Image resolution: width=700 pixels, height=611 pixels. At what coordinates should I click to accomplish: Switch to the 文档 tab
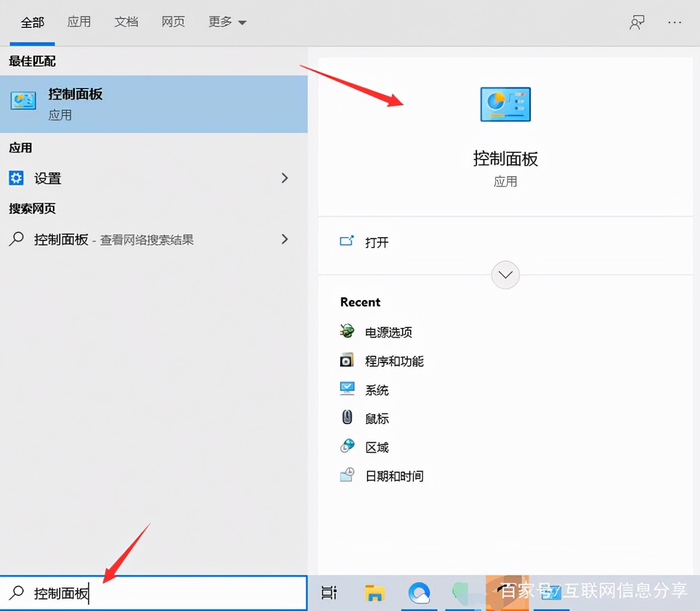126,22
